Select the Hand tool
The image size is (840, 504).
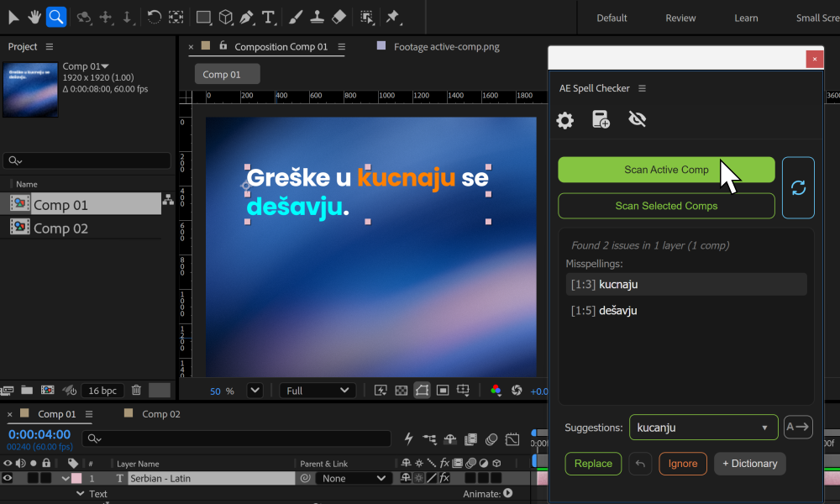(34, 17)
